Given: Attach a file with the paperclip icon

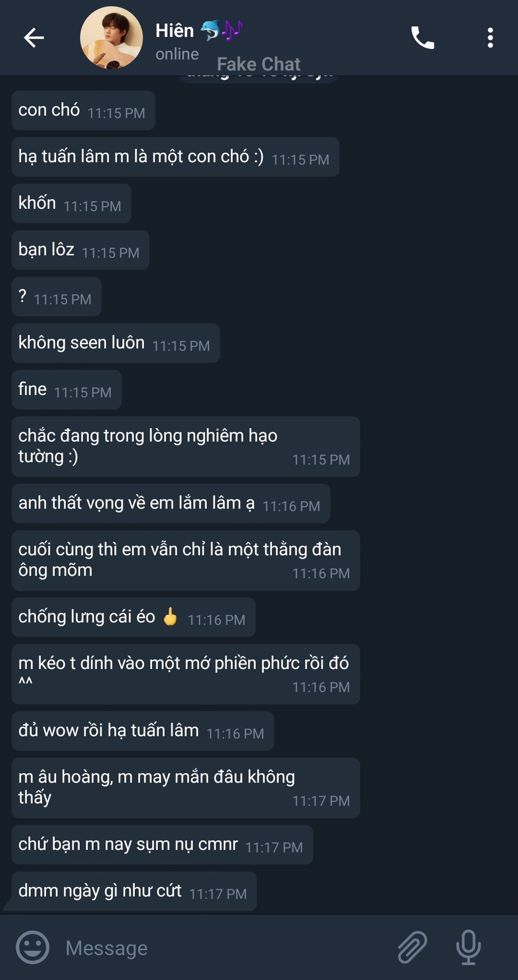Looking at the screenshot, I should point(412,947).
